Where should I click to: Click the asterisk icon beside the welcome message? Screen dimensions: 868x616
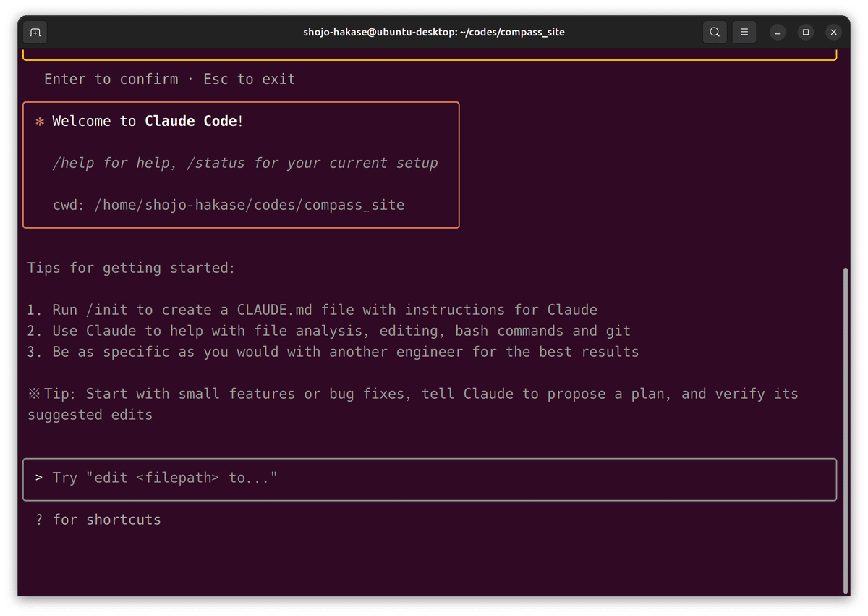(38, 121)
